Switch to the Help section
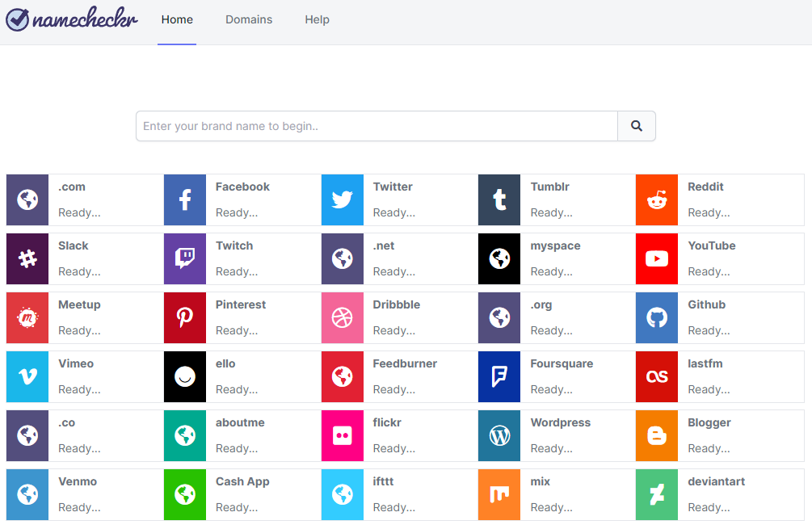Viewport: 812px width, 529px height. click(x=317, y=19)
